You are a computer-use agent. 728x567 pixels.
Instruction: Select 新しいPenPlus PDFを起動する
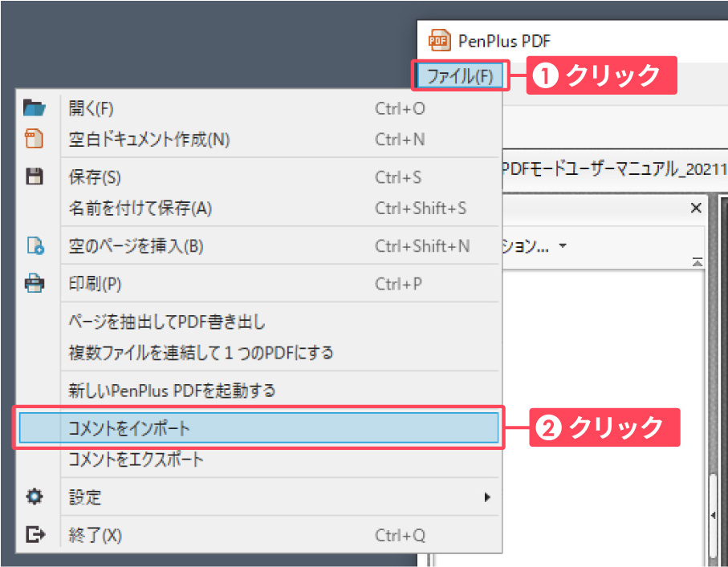pyautogui.click(x=258, y=391)
